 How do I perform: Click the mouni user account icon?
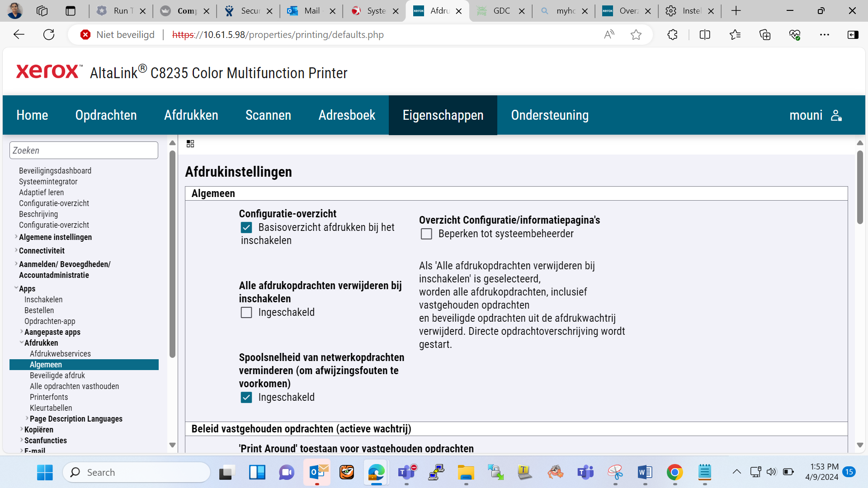pyautogui.click(x=836, y=116)
